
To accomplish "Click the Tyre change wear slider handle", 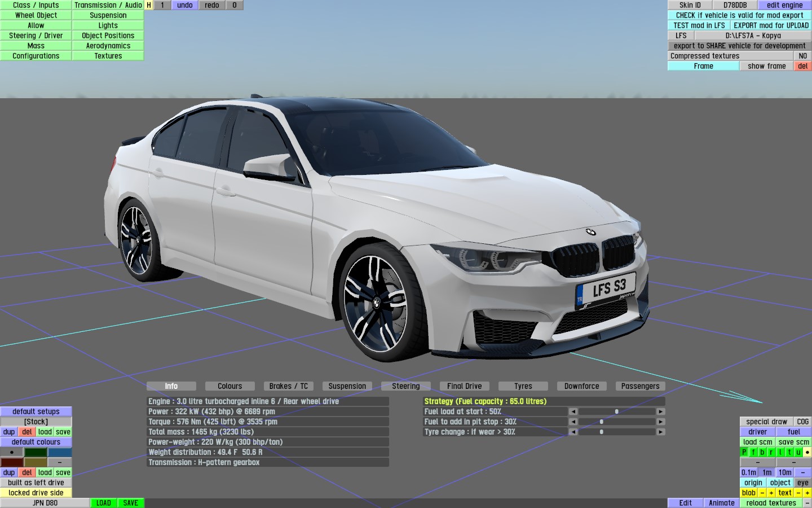I will pyautogui.click(x=602, y=432).
